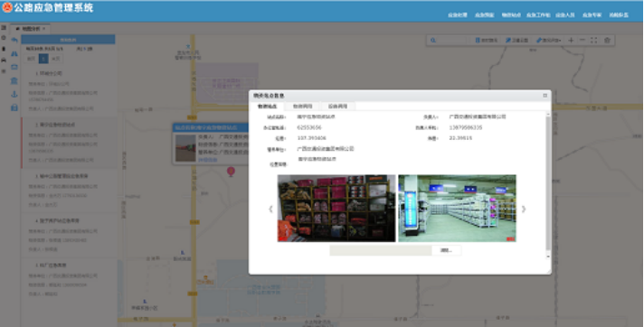644x327 pixels.
Task: Click the mobile number 13879586335 in the dialog
Action: pos(466,127)
